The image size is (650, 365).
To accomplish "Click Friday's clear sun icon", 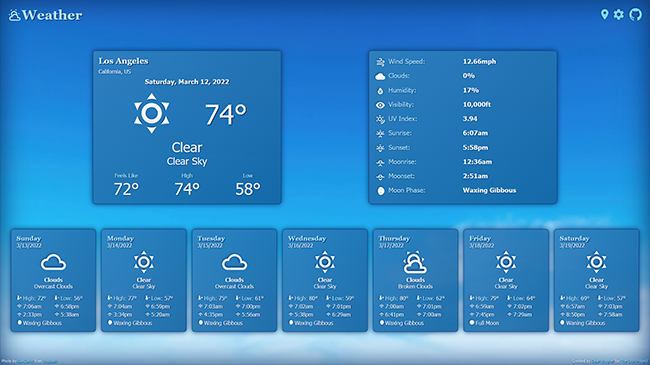I will point(506,262).
